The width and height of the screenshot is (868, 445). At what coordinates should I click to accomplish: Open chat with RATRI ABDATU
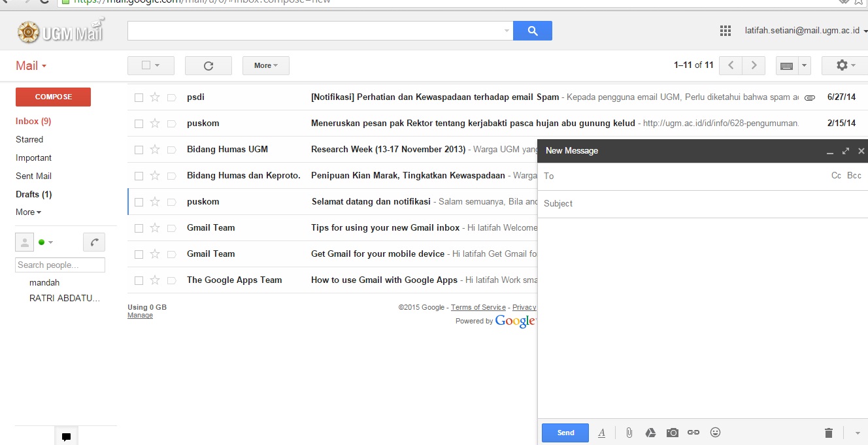(65, 299)
